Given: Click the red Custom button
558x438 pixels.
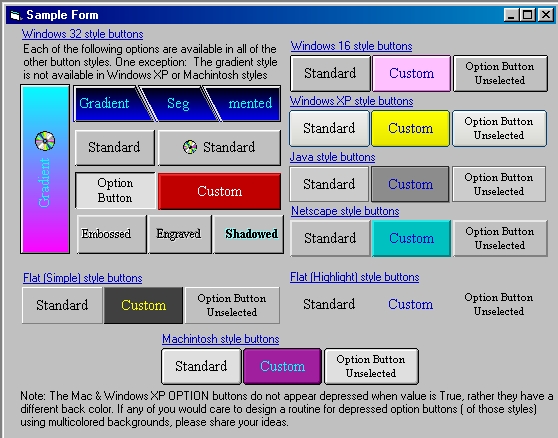Looking at the screenshot, I should [x=220, y=191].
